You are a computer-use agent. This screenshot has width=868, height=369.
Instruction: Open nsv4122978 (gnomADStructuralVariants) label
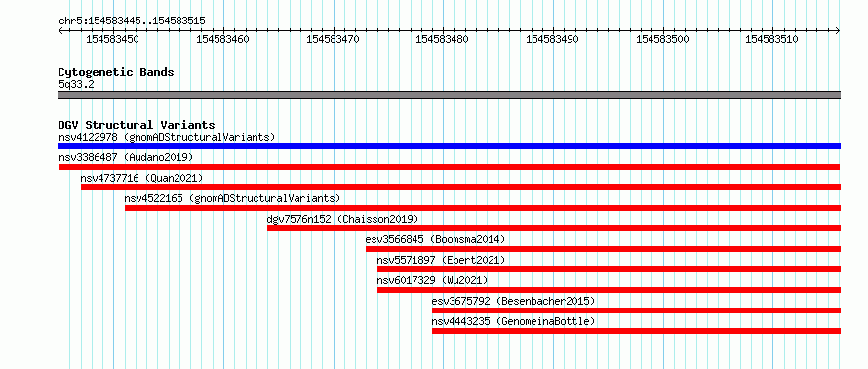167,137
